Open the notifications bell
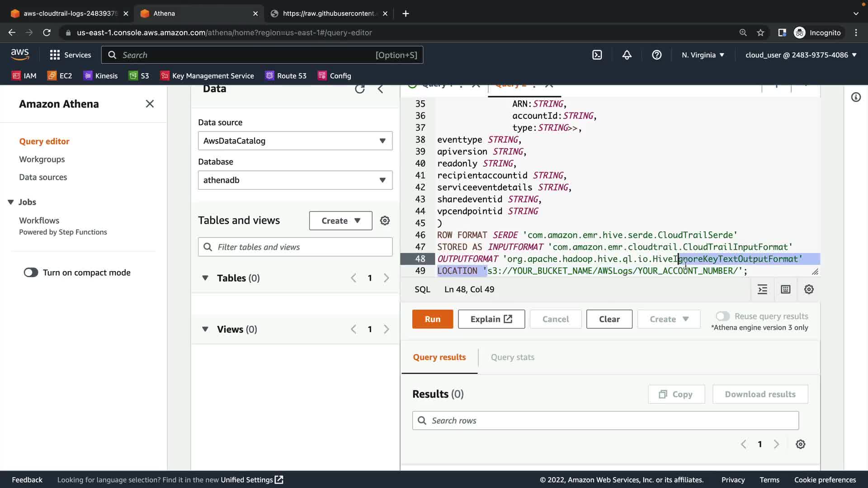Viewport: 868px width, 488px height. [627, 55]
